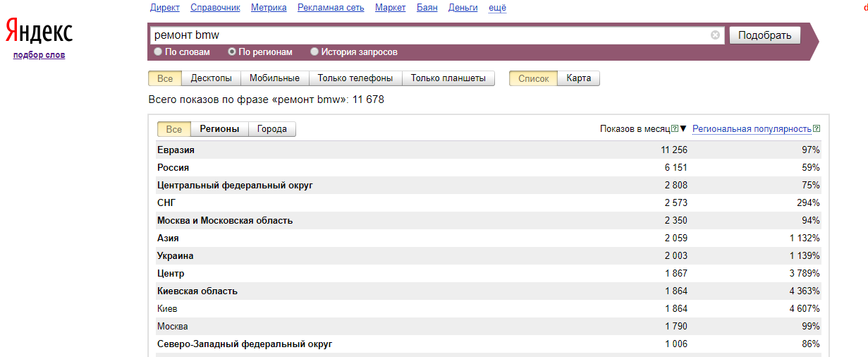Open the Деньги link
868x357 pixels.
point(463,8)
